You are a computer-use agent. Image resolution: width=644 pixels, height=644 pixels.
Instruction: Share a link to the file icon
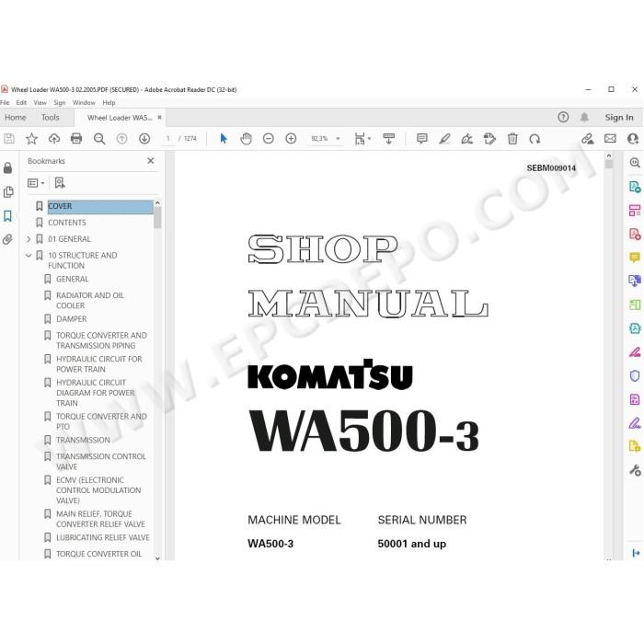pyautogui.click(x=587, y=139)
